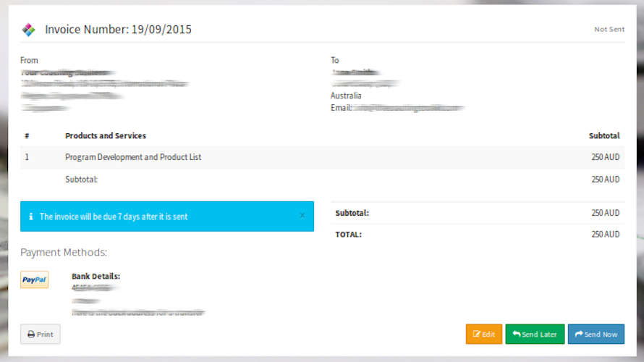Click the TOTAL label in summary

pyautogui.click(x=348, y=235)
